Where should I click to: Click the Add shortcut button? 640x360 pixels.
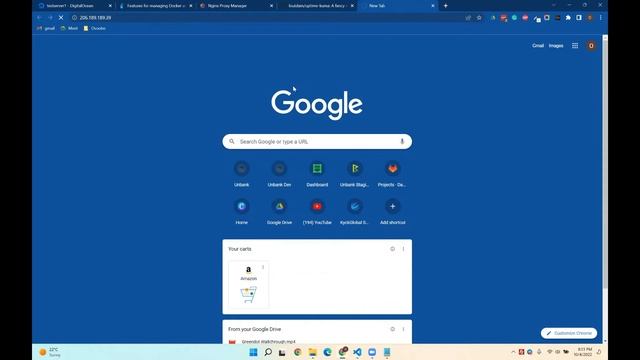[392, 212]
